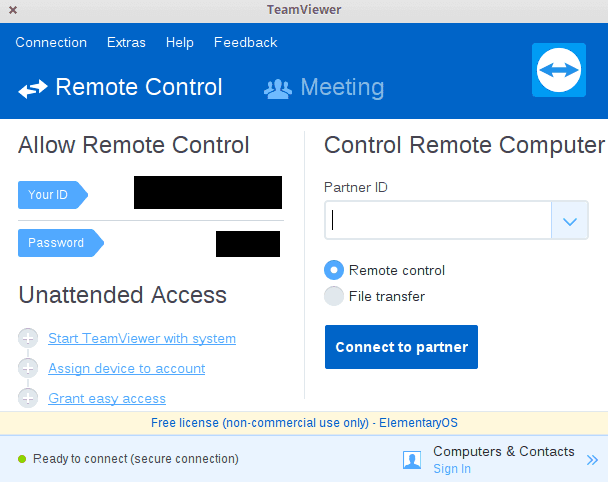608x482 pixels.
Task: Close the TeamViewer window
Action: pos(11,10)
